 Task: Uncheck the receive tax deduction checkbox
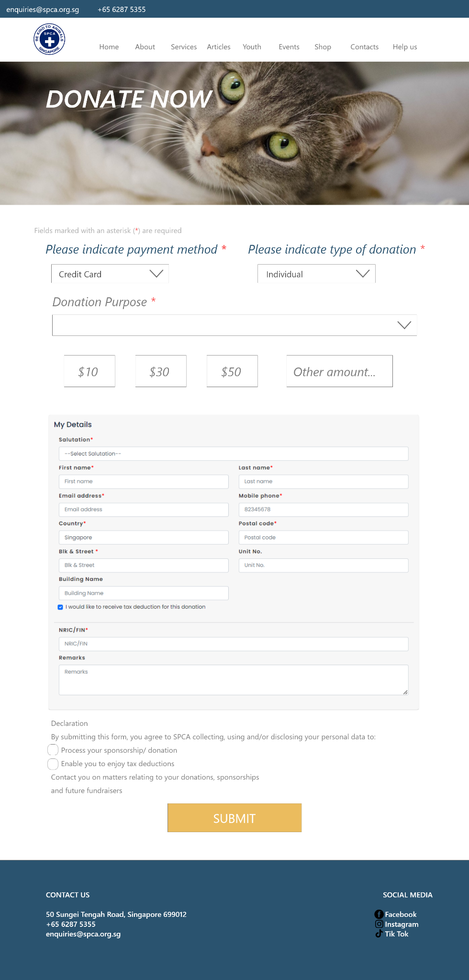[60, 607]
